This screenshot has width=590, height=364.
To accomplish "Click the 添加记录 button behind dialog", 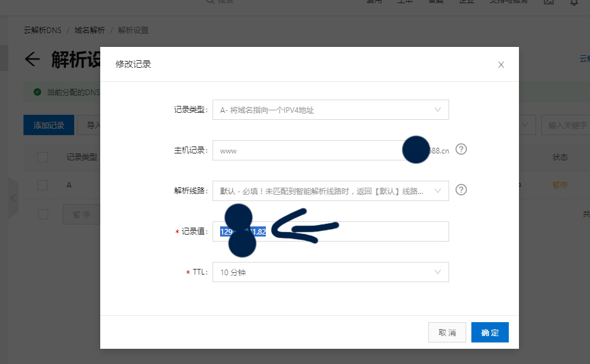I will (49, 125).
